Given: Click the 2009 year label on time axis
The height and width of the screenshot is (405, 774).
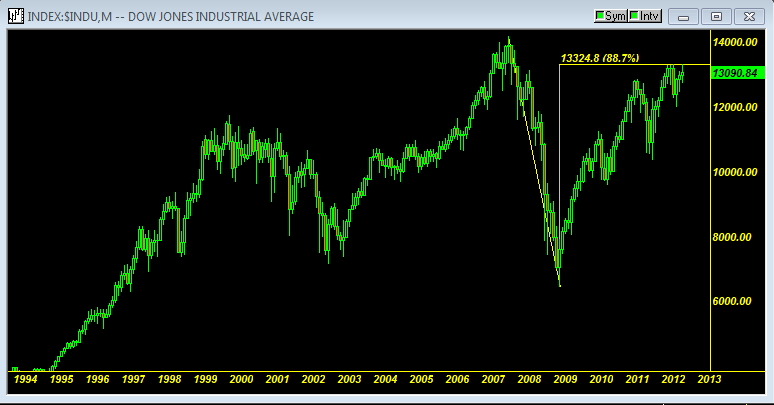Looking at the screenshot, I should 566,379.
